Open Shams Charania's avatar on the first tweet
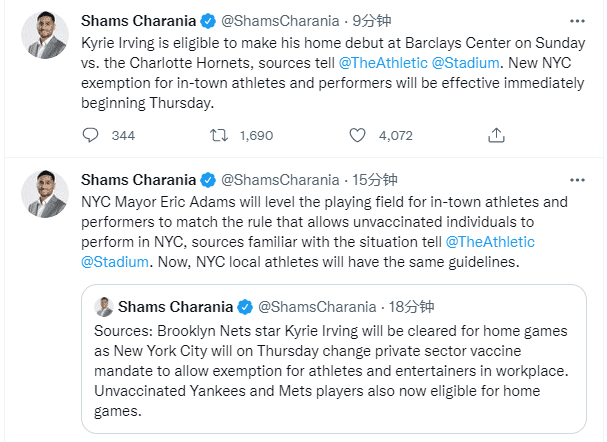Screen dimensions: 607x442 pos(45,38)
